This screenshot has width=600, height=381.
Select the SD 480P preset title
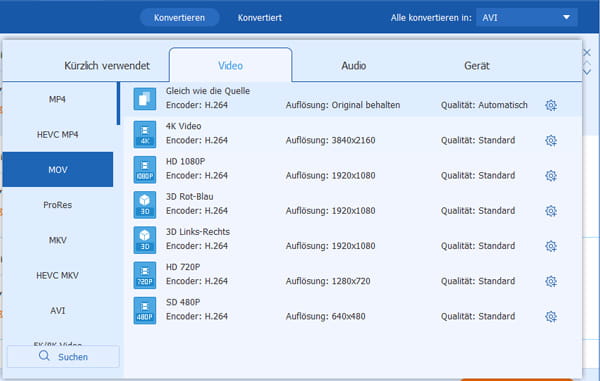coord(183,302)
